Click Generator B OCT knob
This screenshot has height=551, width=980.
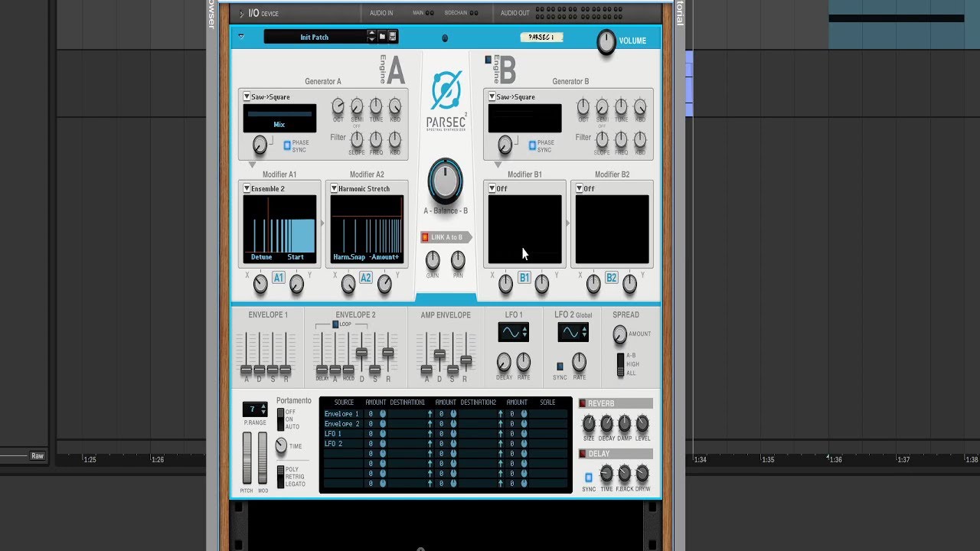click(x=583, y=106)
